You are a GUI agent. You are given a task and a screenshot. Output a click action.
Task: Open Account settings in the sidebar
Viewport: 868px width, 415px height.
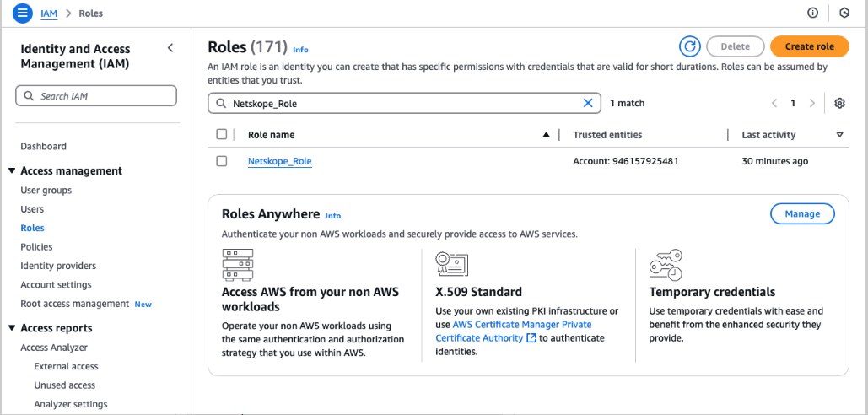[56, 284]
